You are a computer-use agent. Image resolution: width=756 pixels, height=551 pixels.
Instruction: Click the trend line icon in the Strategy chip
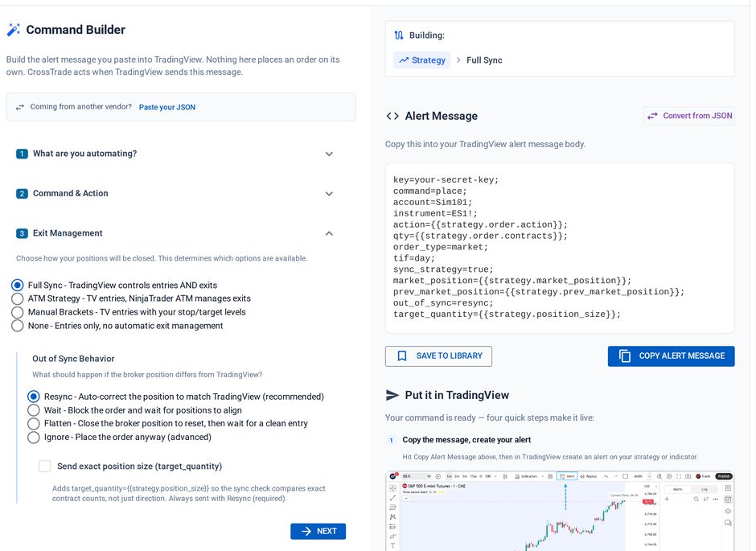(404, 60)
